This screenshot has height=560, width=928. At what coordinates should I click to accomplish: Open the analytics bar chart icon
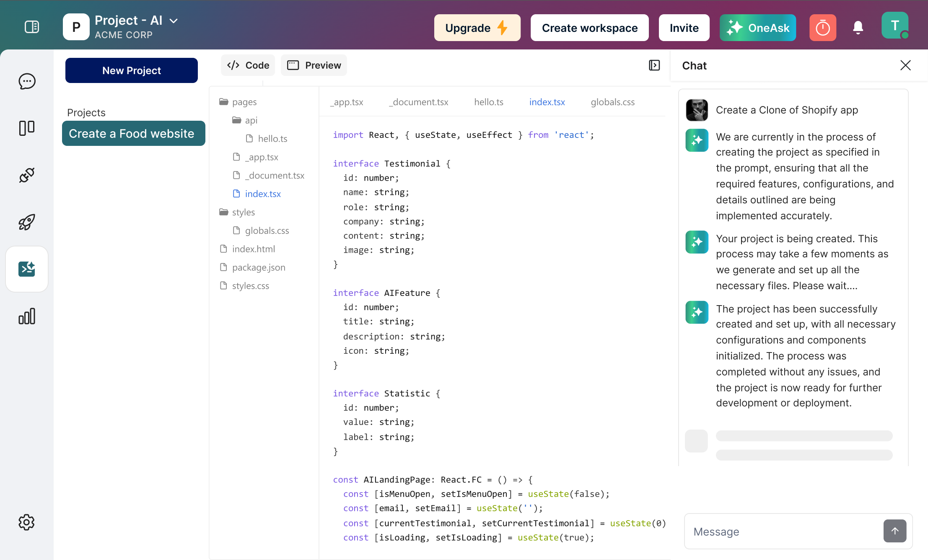[x=27, y=316]
